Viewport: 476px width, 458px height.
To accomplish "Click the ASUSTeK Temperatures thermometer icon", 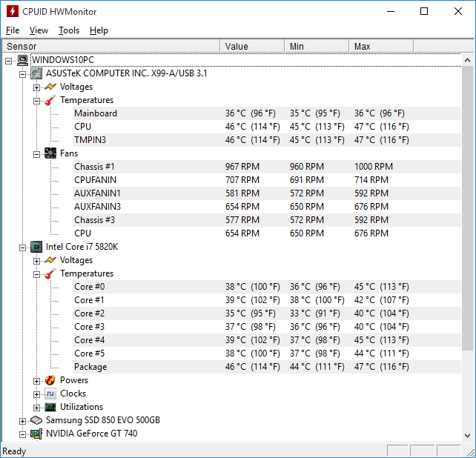I will [50, 100].
